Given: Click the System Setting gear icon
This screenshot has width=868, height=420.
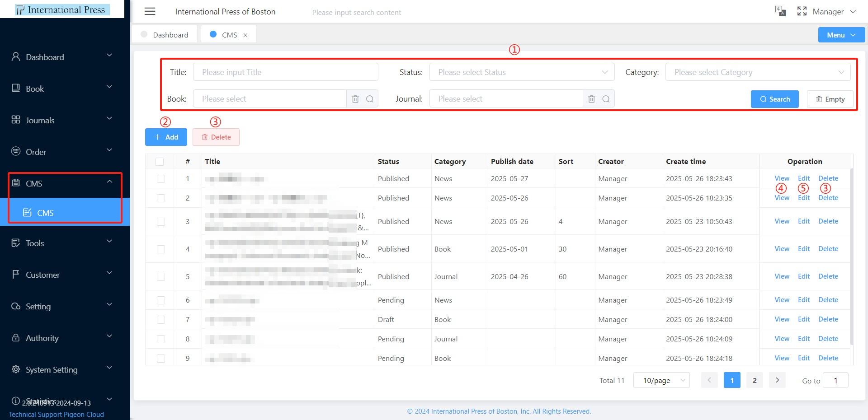Looking at the screenshot, I should click(16, 369).
